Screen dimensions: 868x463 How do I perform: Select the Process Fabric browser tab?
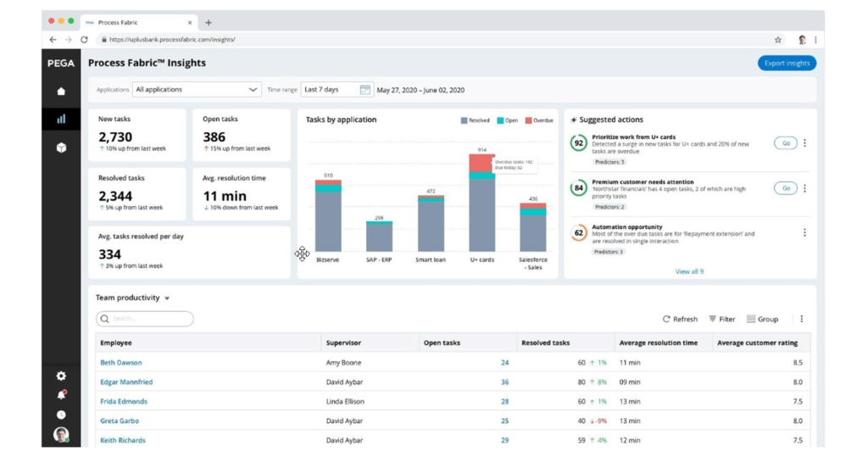point(138,23)
